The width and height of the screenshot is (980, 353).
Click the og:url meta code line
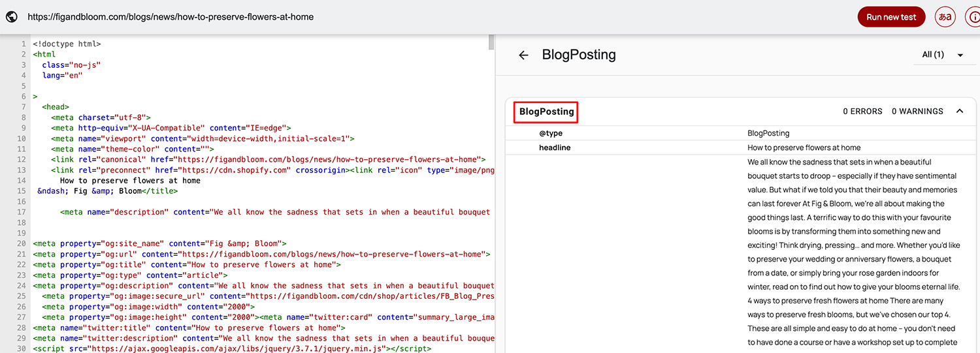(261, 254)
